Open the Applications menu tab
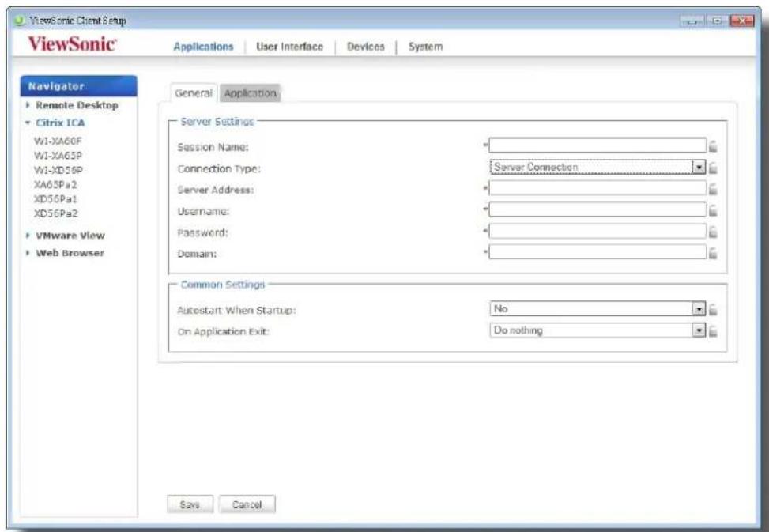Screen dimensions: 769x532 [x=204, y=47]
